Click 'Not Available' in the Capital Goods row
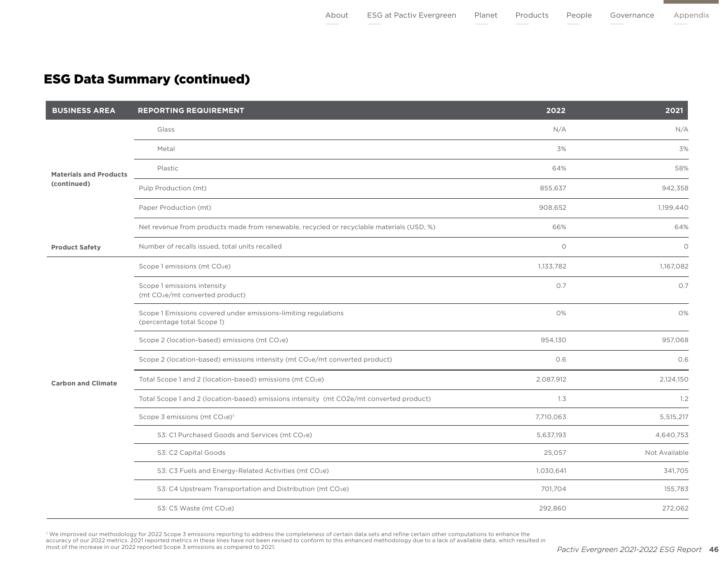 tap(667, 453)
